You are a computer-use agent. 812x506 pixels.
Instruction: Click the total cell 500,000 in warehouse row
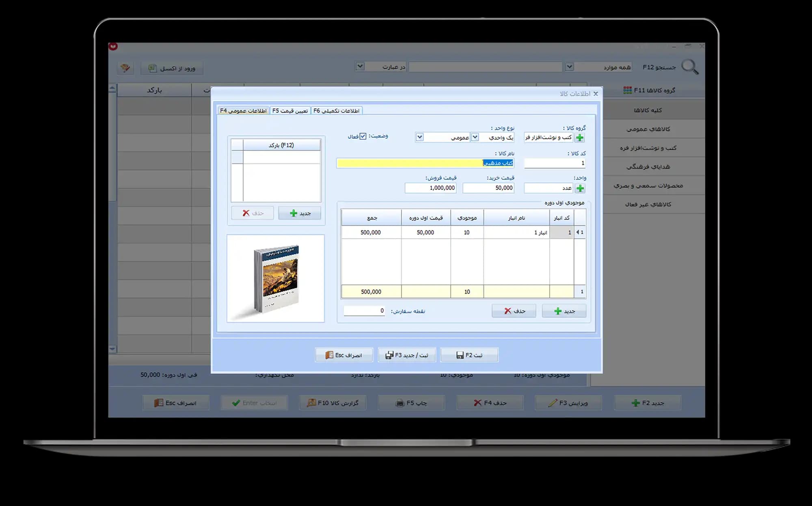pyautogui.click(x=371, y=233)
